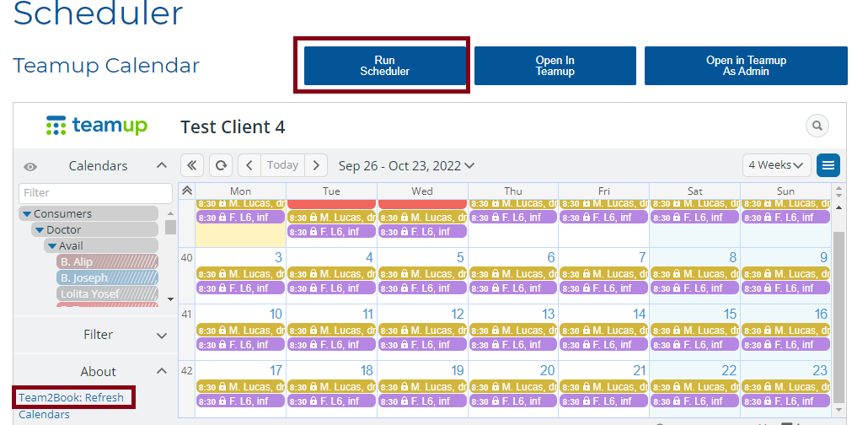Open the M. Lucas event on the 3rd
The height and width of the screenshot is (425, 868).
(240, 274)
